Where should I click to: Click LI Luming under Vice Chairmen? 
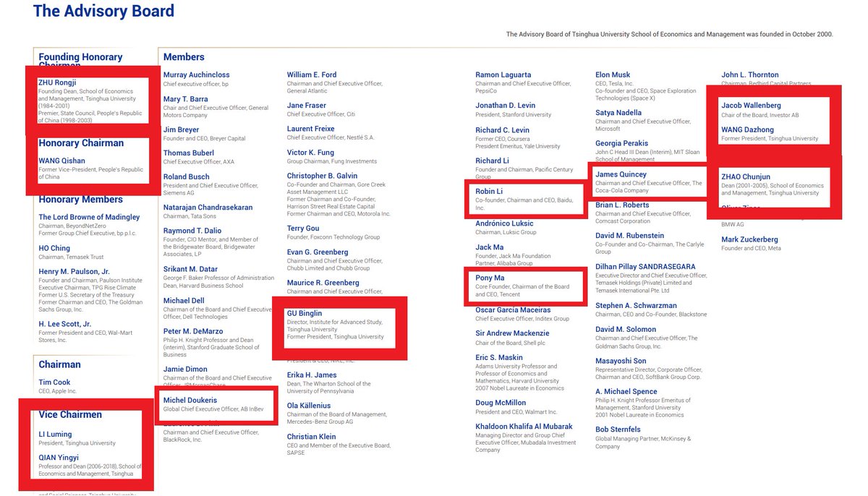pos(55,435)
